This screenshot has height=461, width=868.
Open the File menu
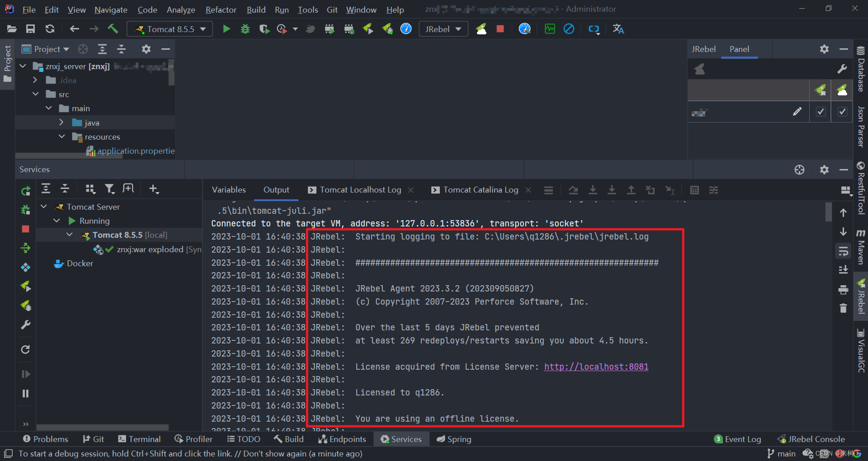29,9
